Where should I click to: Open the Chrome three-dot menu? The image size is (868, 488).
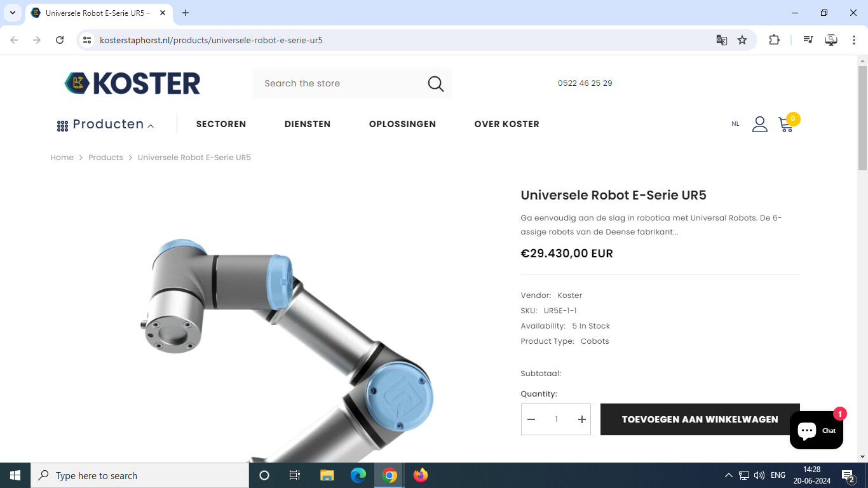(x=854, y=40)
